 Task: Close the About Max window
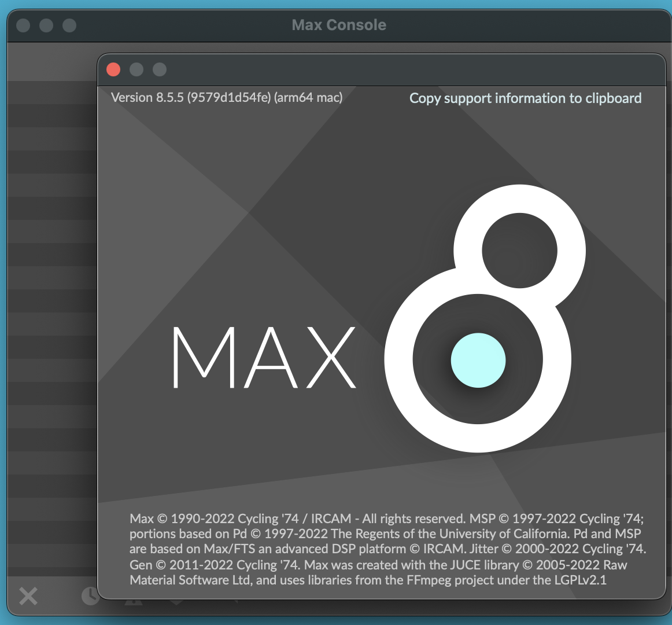113,69
